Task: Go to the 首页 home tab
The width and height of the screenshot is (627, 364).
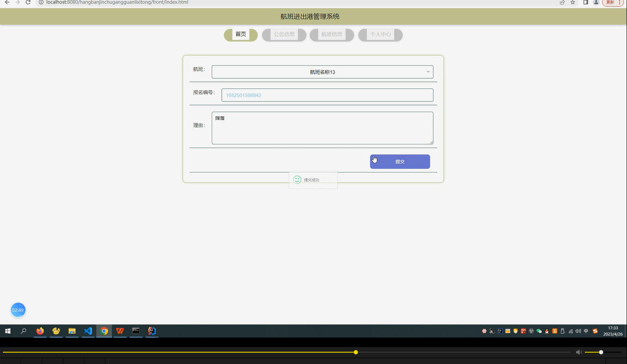Action: (x=241, y=35)
